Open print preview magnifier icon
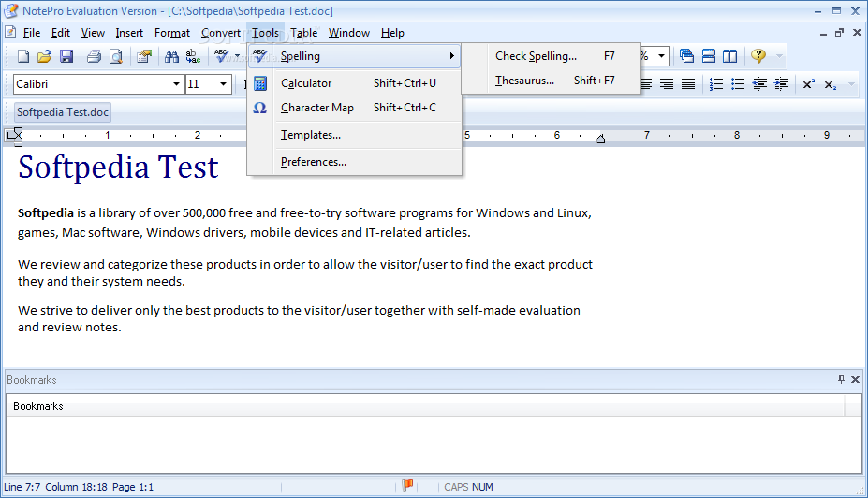Image resolution: width=868 pixels, height=498 pixels. tap(116, 56)
